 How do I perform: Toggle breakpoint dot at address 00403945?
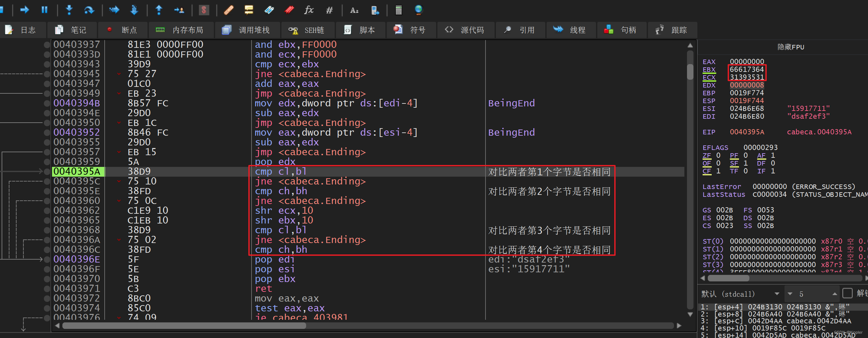coord(47,74)
